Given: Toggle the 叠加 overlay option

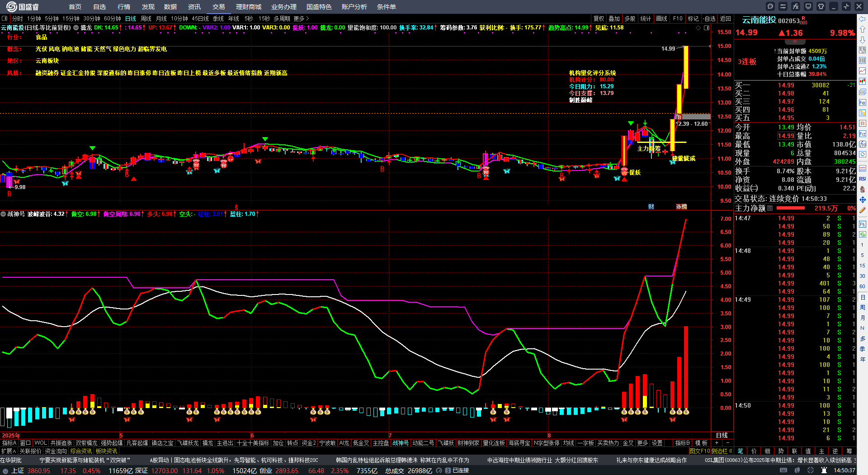Looking at the screenshot, I should tap(614, 19).
